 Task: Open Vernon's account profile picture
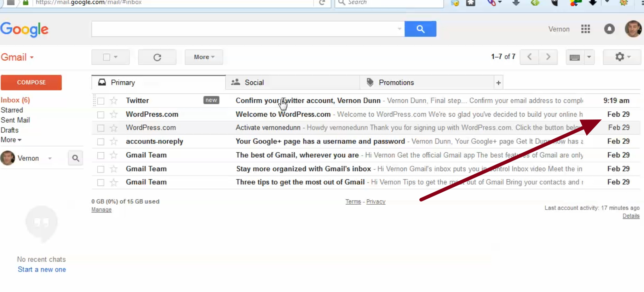click(633, 29)
